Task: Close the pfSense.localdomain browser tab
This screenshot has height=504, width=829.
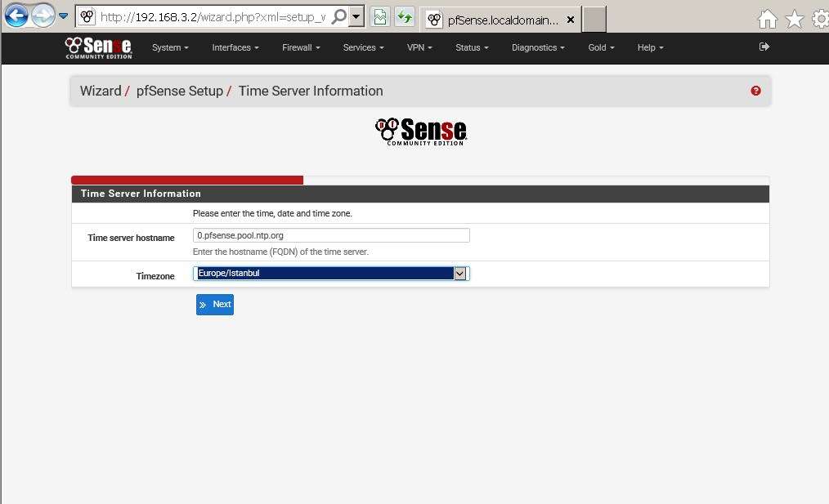Action: pyautogui.click(x=571, y=20)
